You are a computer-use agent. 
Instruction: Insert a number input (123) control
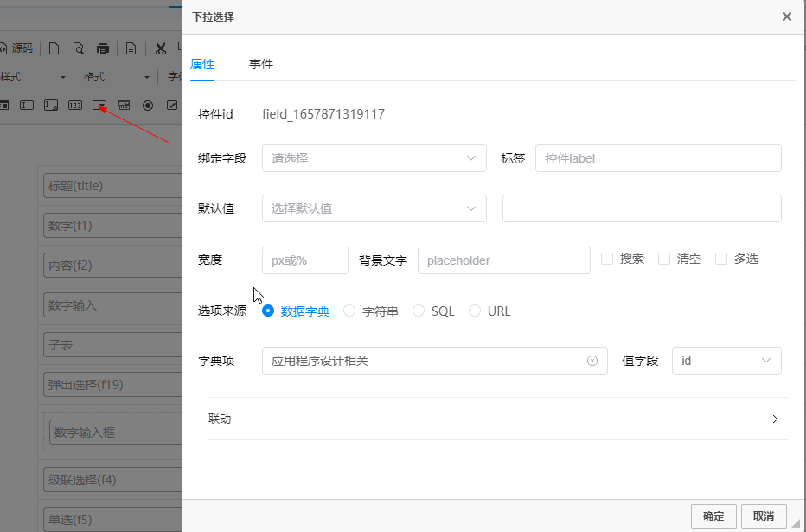(75, 106)
